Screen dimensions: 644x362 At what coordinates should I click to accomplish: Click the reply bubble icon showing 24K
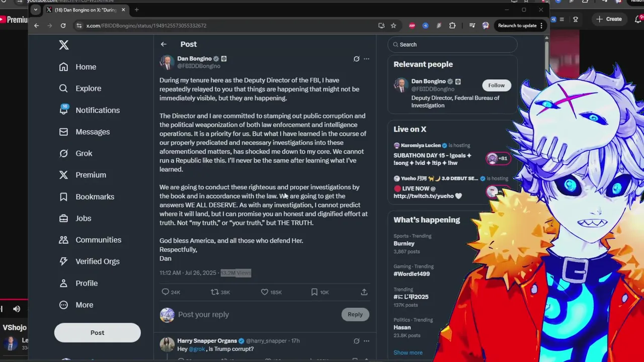coord(165,292)
